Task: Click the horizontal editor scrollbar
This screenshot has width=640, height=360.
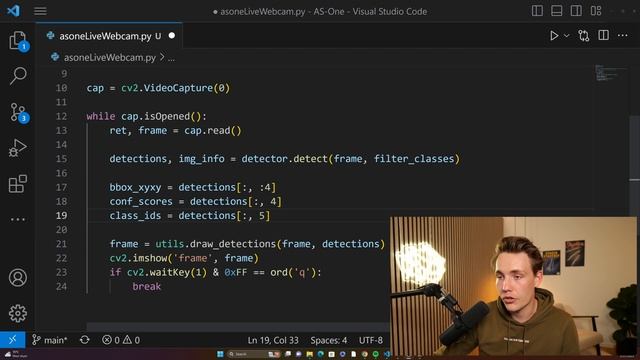Action: tap(238, 327)
